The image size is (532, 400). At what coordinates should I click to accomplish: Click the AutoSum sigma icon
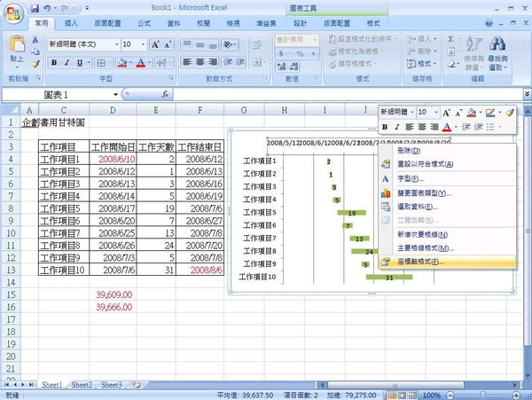tap(451, 39)
